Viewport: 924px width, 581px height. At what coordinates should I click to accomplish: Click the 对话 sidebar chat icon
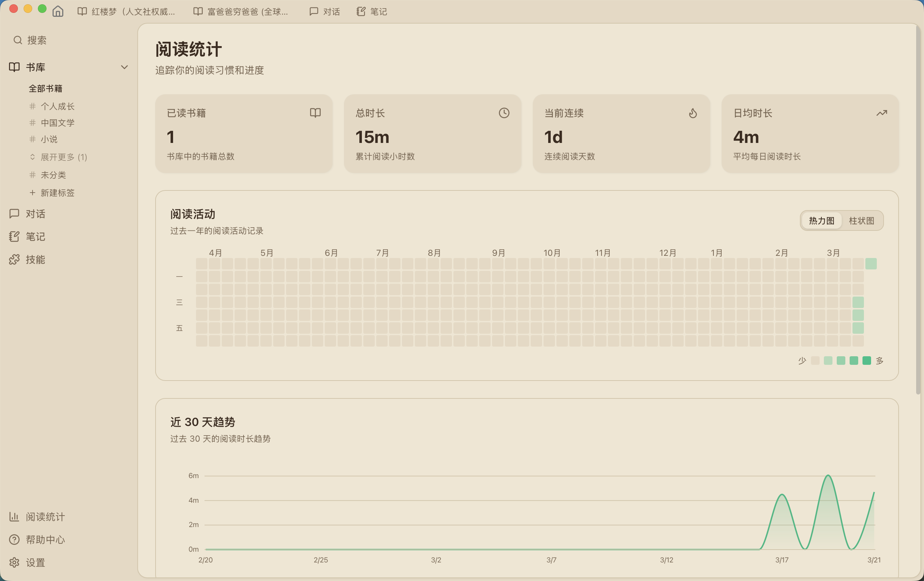tap(14, 214)
